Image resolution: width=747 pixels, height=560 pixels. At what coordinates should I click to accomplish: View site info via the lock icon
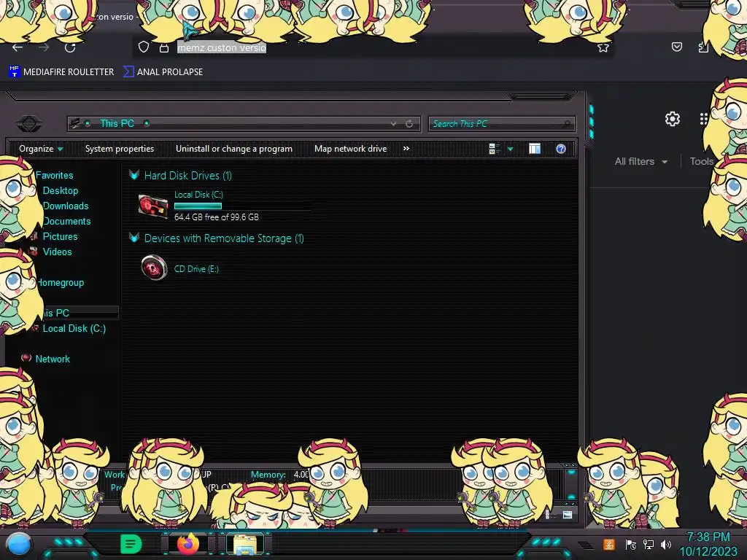tap(164, 47)
